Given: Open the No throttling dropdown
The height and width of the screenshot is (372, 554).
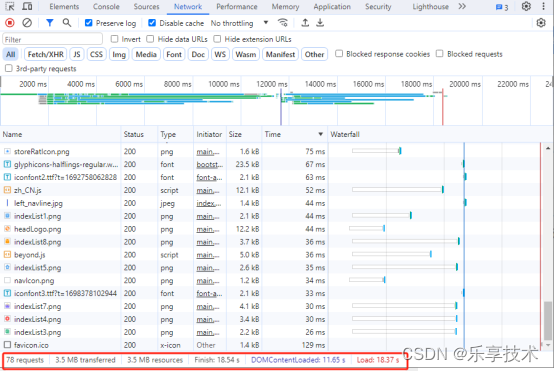Looking at the screenshot, I should [x=240, y=23].
